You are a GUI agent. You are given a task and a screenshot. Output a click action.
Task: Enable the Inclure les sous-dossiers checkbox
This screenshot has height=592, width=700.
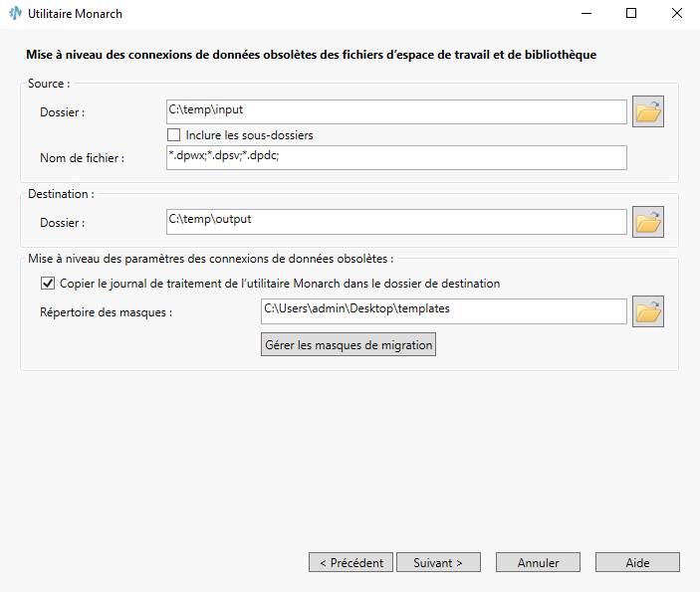tap(173, 135)
